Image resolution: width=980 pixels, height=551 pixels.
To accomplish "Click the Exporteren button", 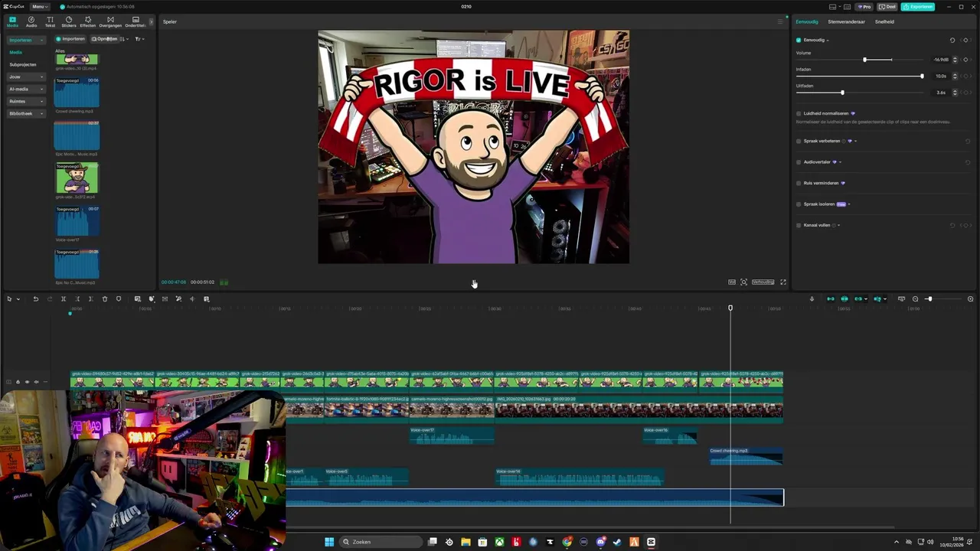I will (x=917, y=6).
